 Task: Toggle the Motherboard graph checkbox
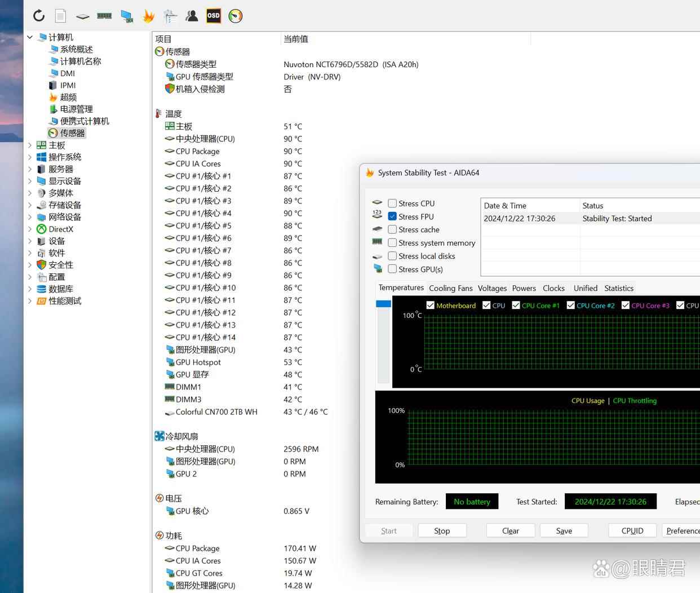pos(431,306)
